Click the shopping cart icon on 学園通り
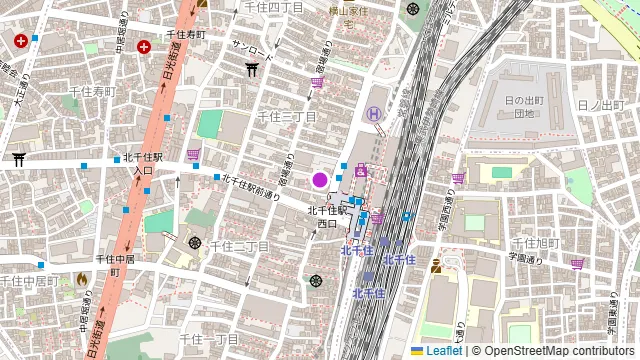Image resolution: width=640 pixels, height=360 pixels. click(577, 264)
